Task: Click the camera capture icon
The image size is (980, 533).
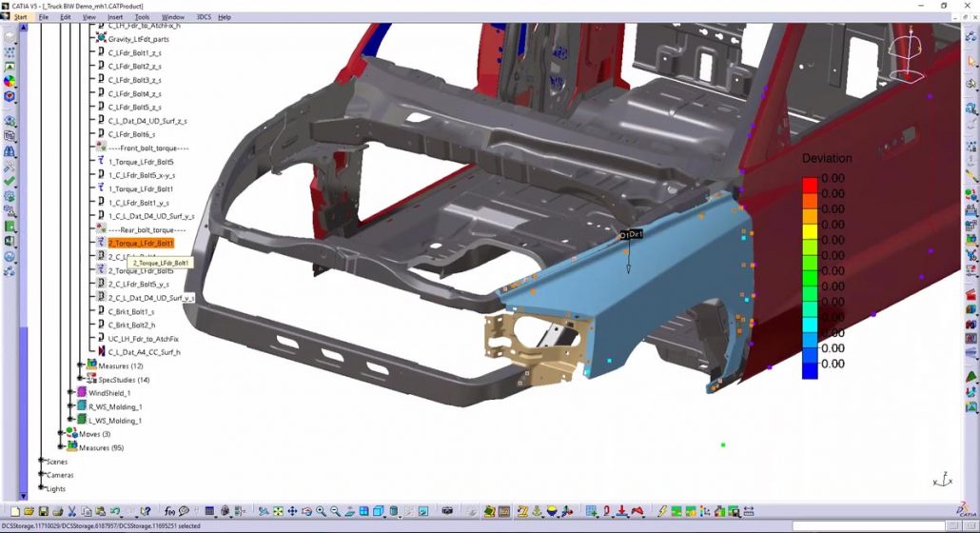Action: pos(447,512)
